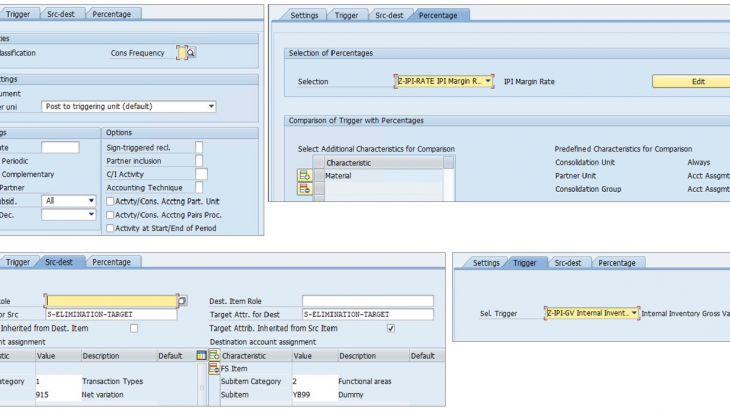
Task: Click the Partner Unit predefined characteristic label
Action: (x=575, y=176)
